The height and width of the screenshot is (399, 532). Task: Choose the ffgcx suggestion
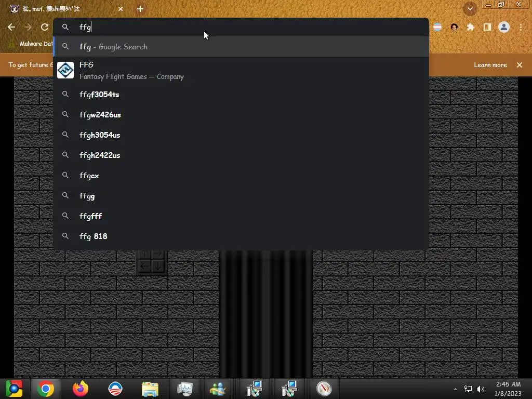point(241,176)
